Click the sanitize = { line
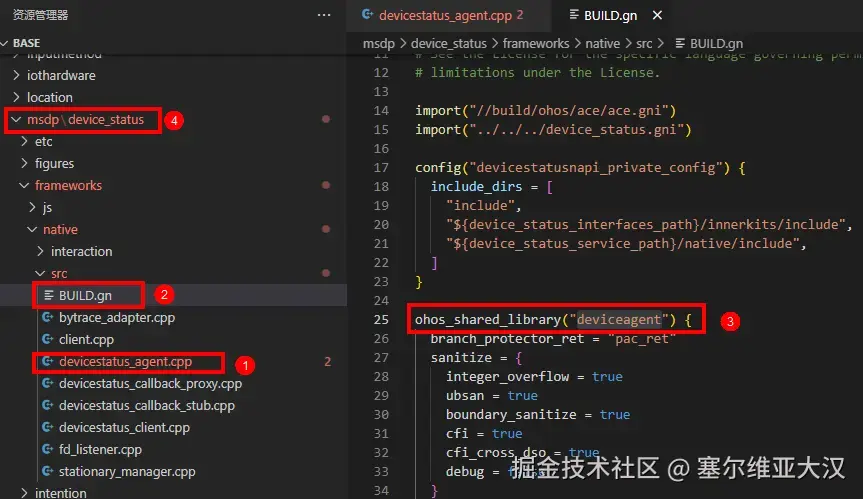 pos(476,358)
